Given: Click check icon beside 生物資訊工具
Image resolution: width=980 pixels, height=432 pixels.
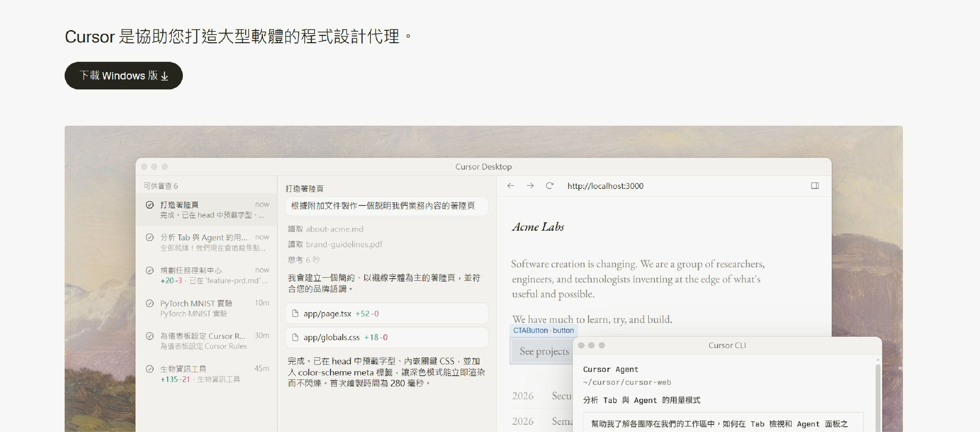Looking at the screenshot, I should coord(150,369).
